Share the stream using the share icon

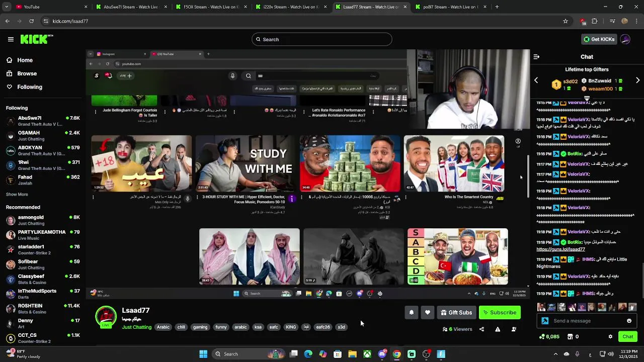481,329
